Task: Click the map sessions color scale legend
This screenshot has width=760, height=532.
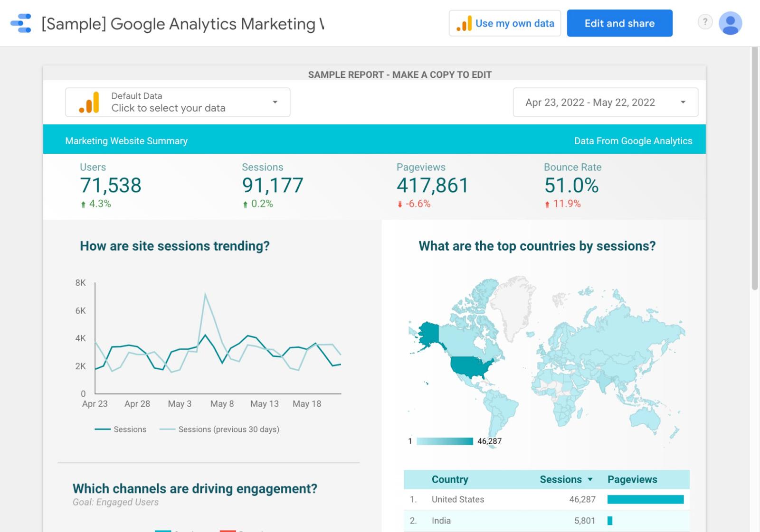Action: (x=445, y=441)
